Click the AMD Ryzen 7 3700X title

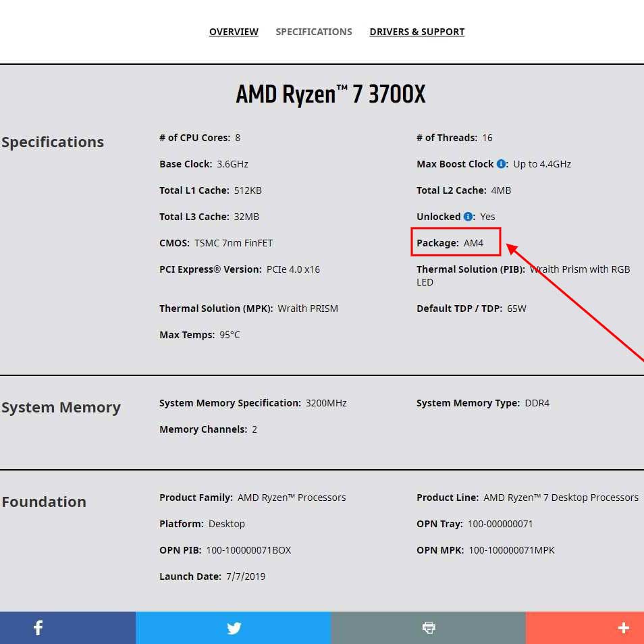click(331, 94)
